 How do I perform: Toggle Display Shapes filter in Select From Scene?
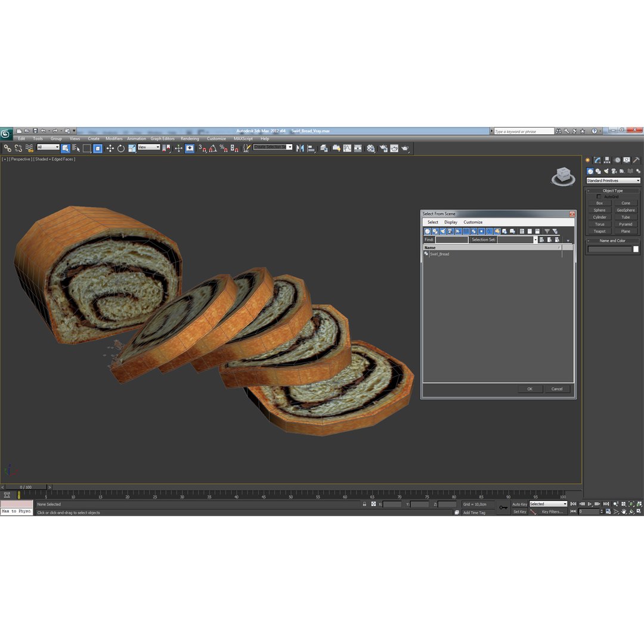point(435,231)
